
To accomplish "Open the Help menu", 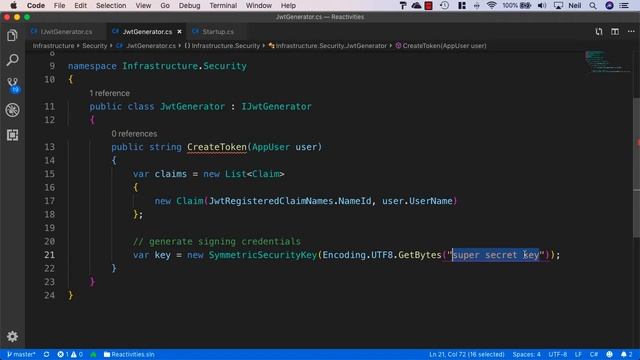I will coord(288,5).
